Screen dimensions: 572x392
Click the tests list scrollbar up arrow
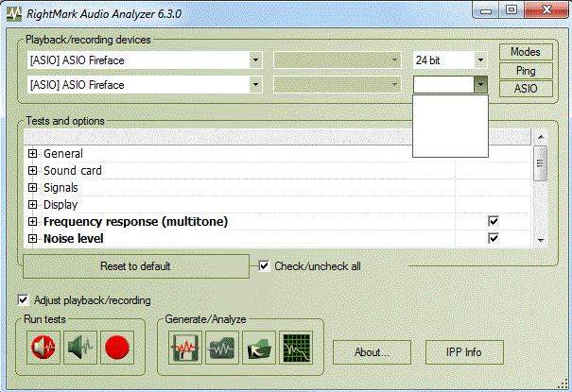click(x=541, y=137)
